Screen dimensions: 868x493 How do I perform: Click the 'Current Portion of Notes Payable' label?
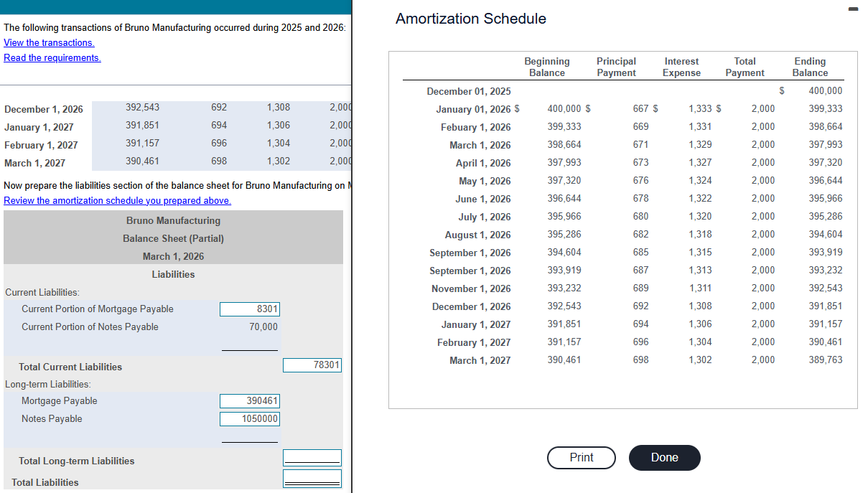click(x=90, y=327)
